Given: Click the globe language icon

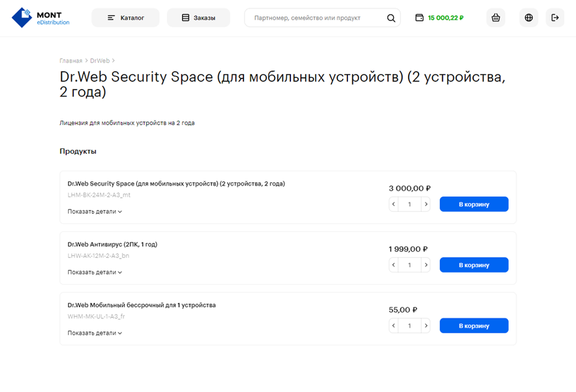Looking at the screenshot, I should [x=529, y=18].
